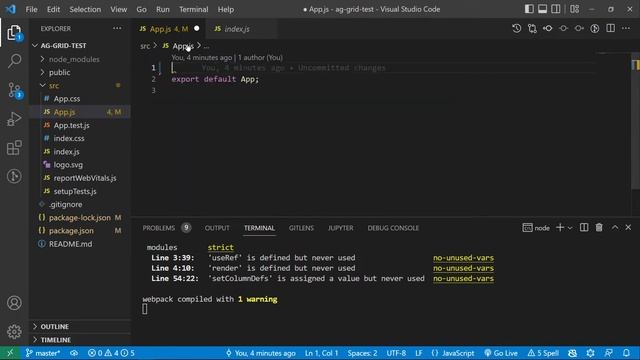Toggle primary side bar layout icon
640x360 pixels.
(x=529, y=9)
